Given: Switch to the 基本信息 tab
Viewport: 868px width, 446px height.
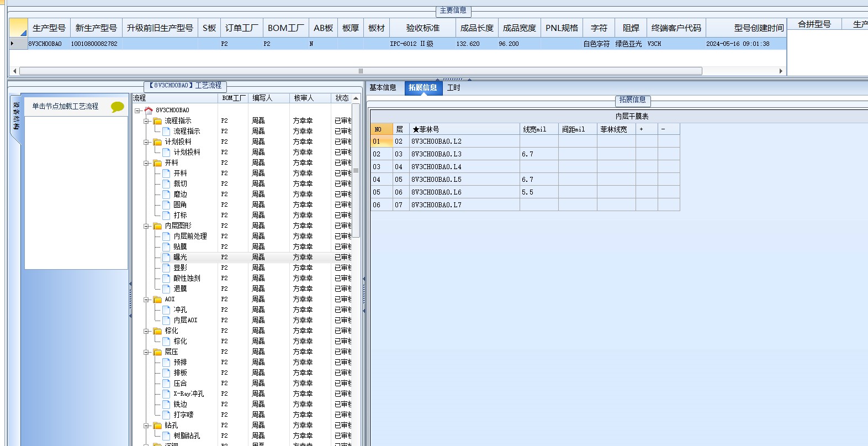Looking at the screenshot, I should coord(383,88).
